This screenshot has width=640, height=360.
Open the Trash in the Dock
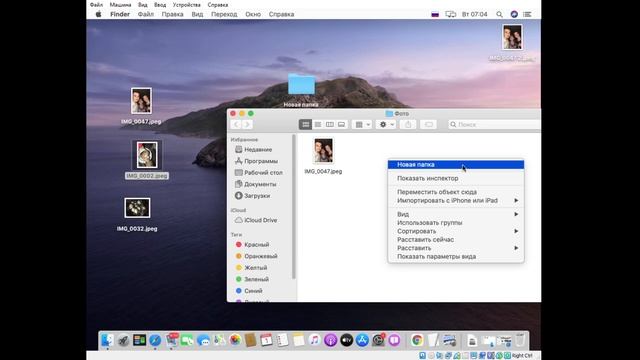pyautogui.click(x=520, y=340)
